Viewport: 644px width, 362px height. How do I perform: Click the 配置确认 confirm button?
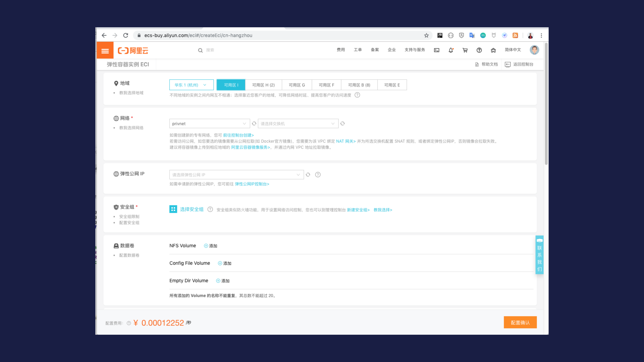coord(520,323)
